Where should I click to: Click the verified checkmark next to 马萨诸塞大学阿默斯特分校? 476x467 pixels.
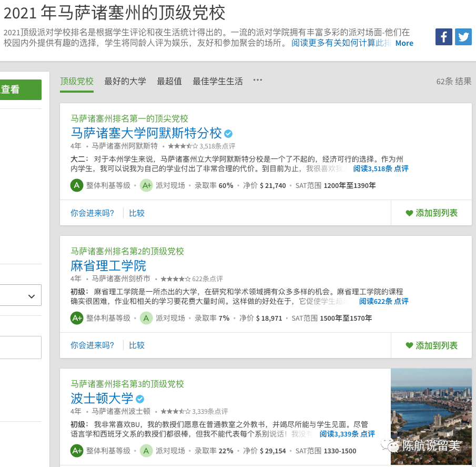228,133
